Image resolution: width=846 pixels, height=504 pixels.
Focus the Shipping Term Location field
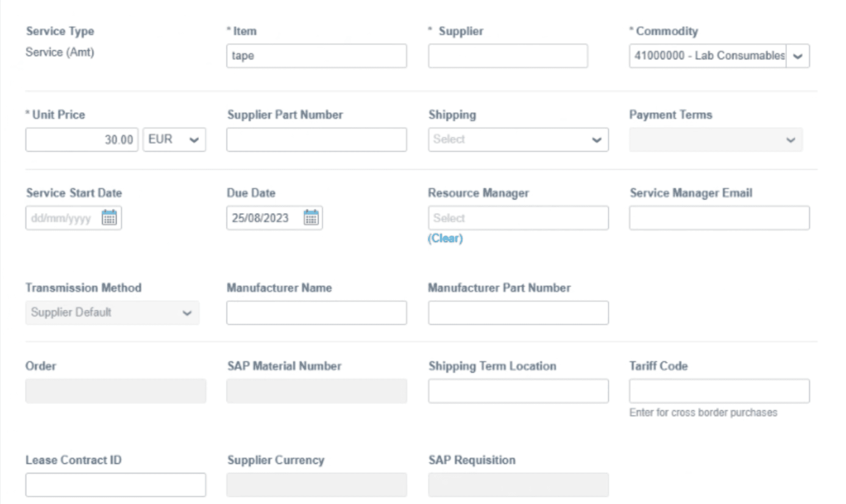click(x=518, y=390)
